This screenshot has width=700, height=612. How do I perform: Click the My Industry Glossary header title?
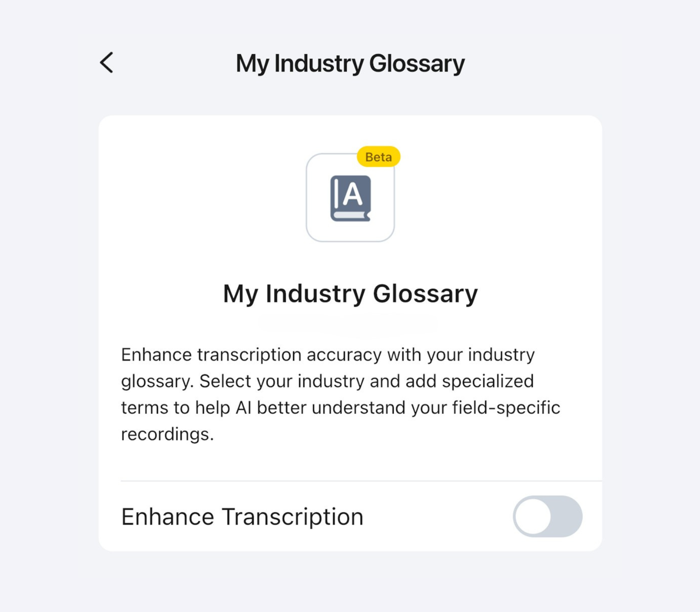click(x=350, y=64)
